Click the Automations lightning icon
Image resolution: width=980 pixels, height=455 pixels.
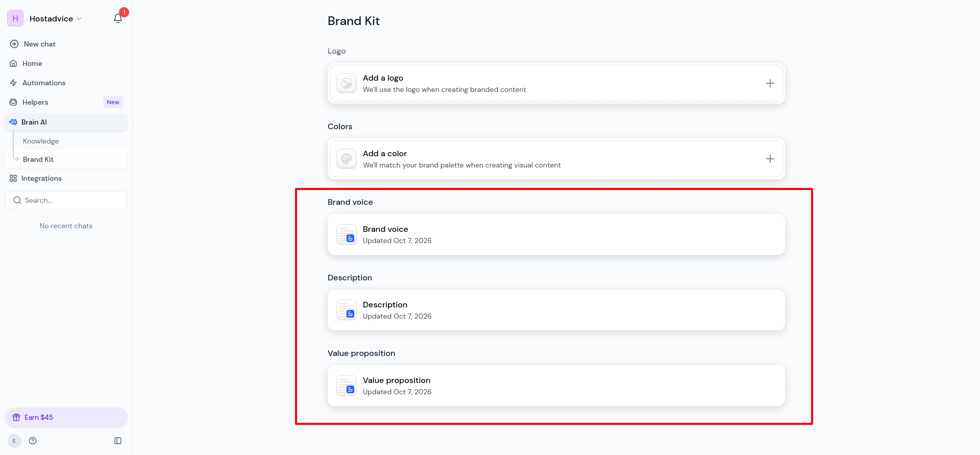pos(13,83)
